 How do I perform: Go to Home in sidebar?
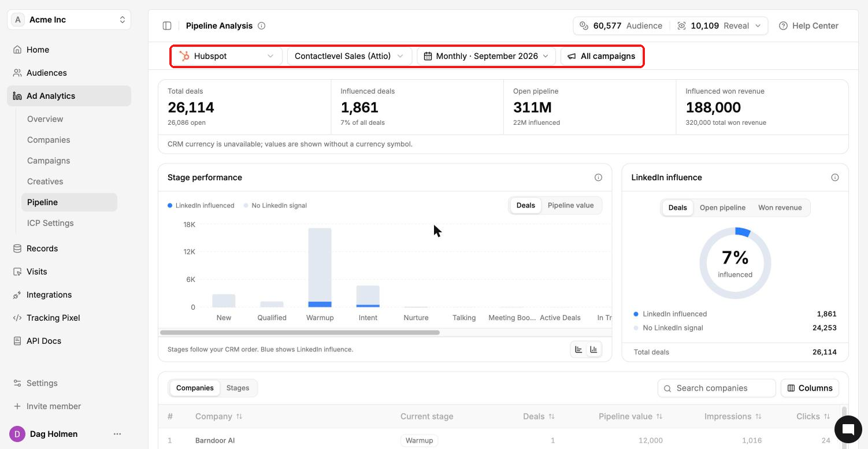click(69, 50)
